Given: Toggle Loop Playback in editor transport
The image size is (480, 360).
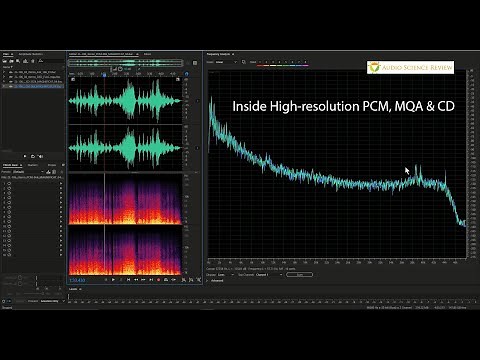Looking at the screenshot, I should (166, 280).
